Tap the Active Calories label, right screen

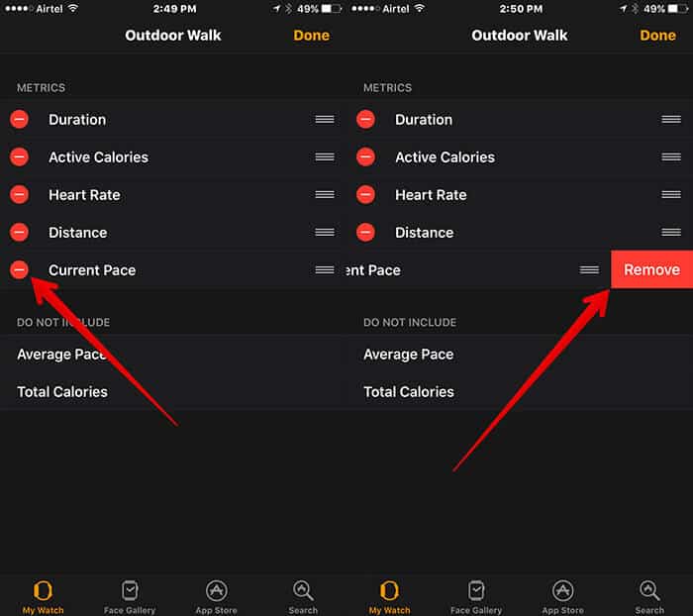445,157
